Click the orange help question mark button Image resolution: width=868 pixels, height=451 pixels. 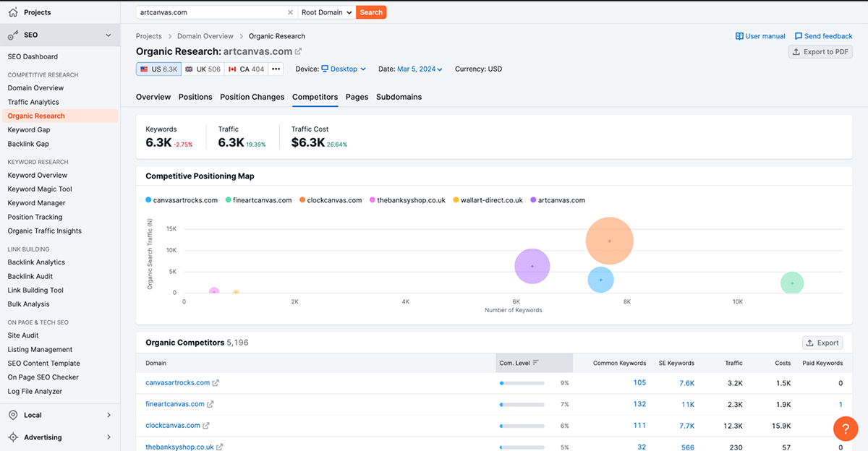coord(846,429)
